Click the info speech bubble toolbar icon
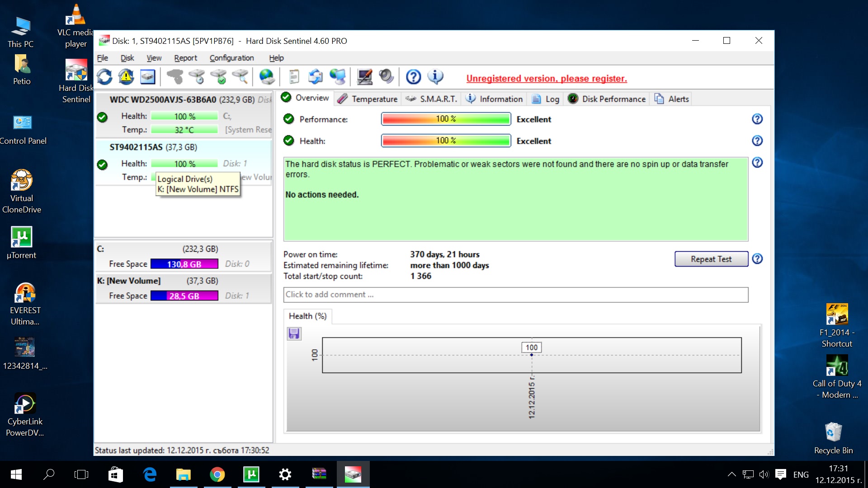The image size is (868, 488). 435,77
